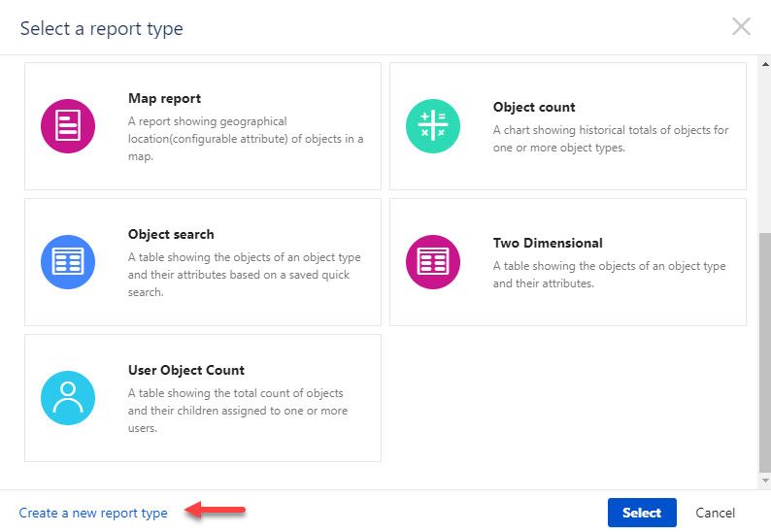Click the Object count green calculator icon

433,126
